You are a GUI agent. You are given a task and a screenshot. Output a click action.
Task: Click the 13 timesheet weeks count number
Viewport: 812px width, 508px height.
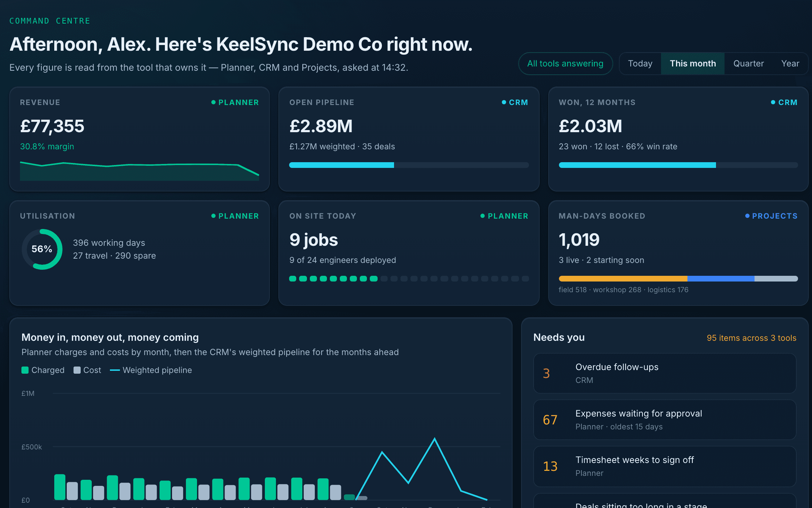[x=550, y=466]
